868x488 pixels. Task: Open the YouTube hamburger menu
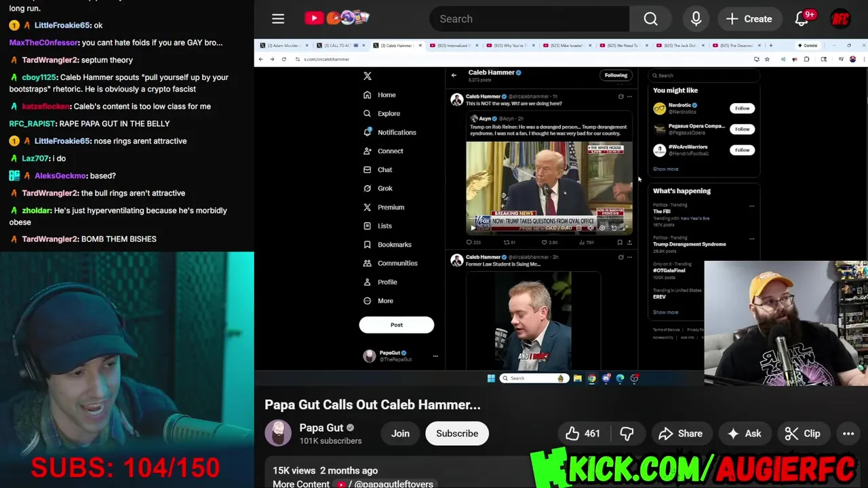278,19
